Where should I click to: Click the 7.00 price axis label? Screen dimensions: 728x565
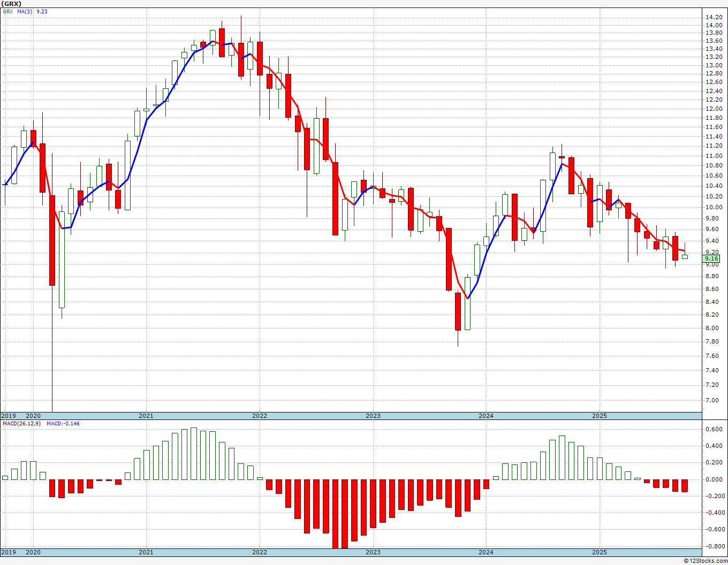coord(712,400)
